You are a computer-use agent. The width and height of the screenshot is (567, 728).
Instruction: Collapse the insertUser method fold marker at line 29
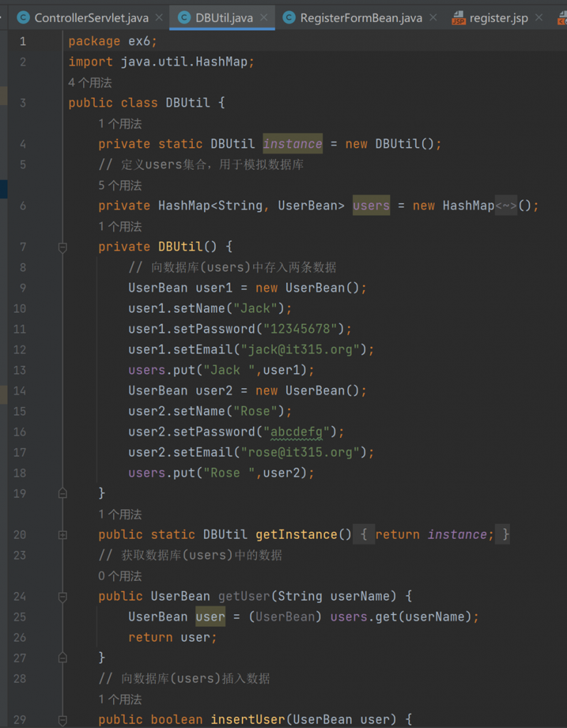coord(63,719)
